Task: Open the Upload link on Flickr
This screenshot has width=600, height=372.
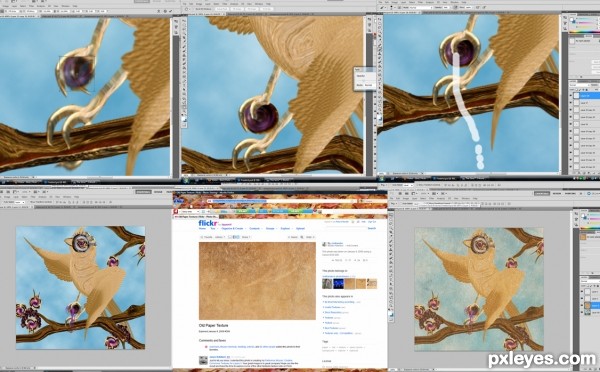Action: [x=300, y=228]
